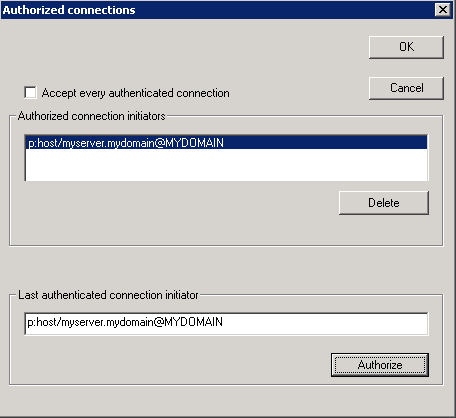
Task: Select p:host/myserver.mydomain@MYDOMAIN in the initiators list
Action: (226, 143)
